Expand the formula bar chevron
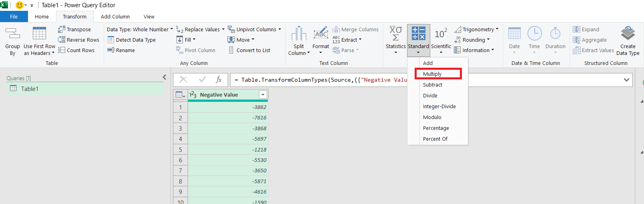644x204 pixels. [x=626, y=80]
